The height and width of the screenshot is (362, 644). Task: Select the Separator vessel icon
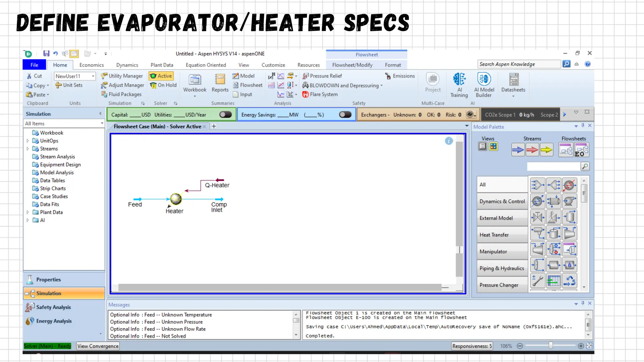click(x=569, y=217)
